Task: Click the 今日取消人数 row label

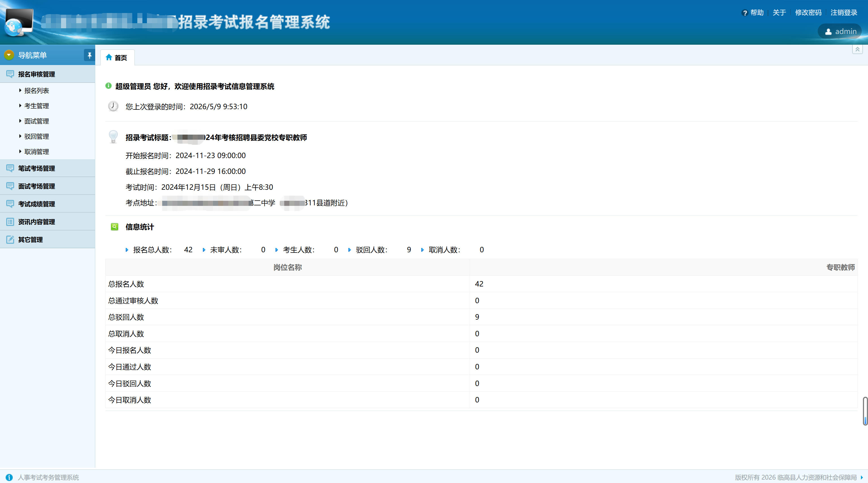Action: point(129,400)
